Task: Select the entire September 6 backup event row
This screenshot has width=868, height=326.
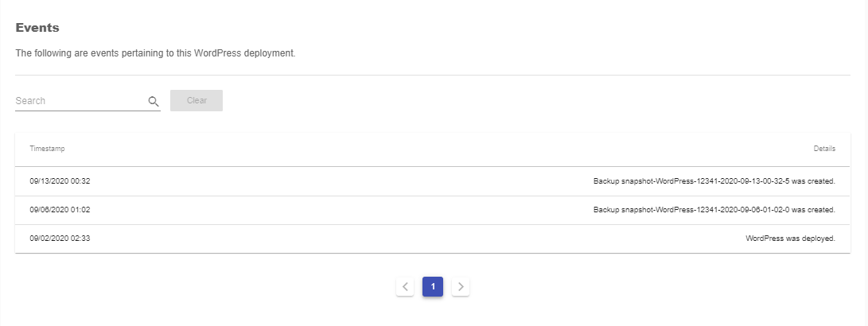Action: (432, 211)
